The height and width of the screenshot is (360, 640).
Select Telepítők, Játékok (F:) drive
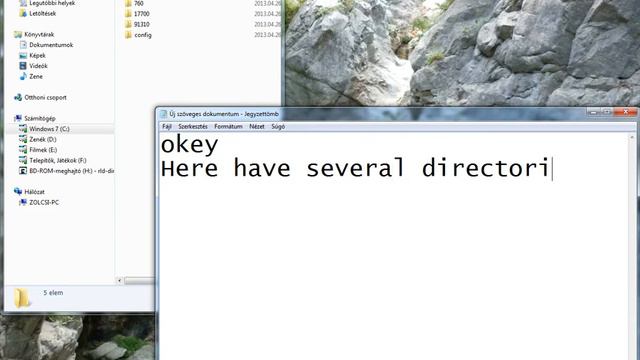pyautogui.click(x=58, y=160)
